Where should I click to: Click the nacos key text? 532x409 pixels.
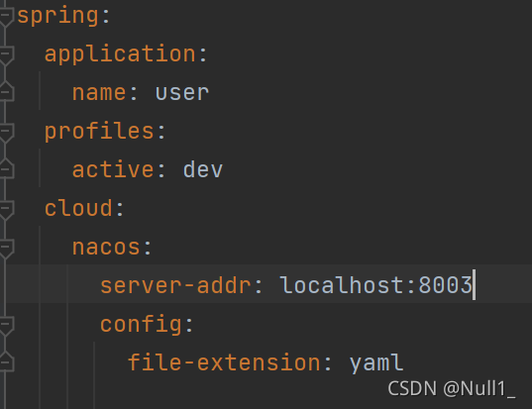106,248
